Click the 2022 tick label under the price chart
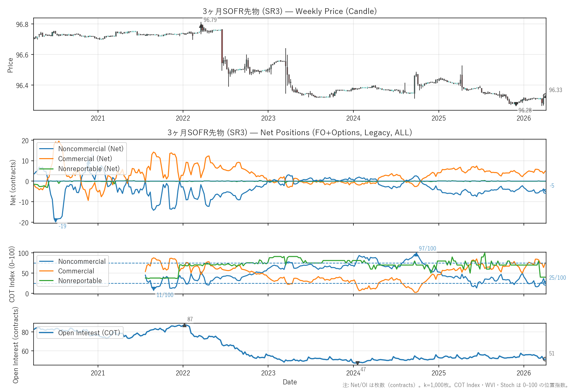This screenshot has height=392, width=574. (183, 118)
